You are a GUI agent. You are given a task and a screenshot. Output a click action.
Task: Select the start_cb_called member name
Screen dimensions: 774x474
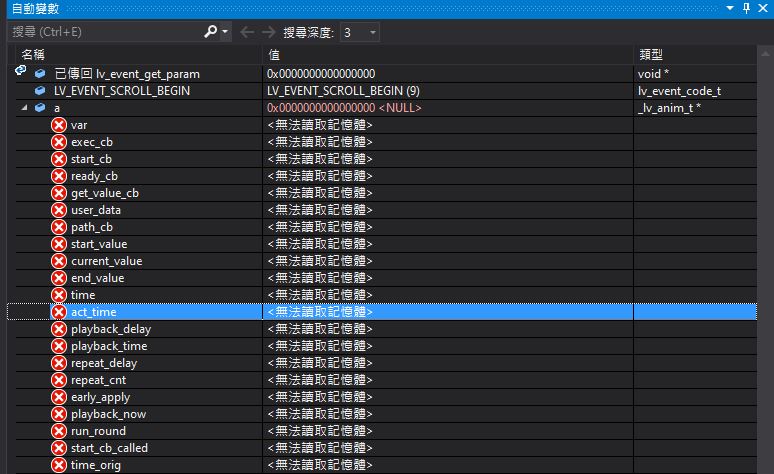109,448
